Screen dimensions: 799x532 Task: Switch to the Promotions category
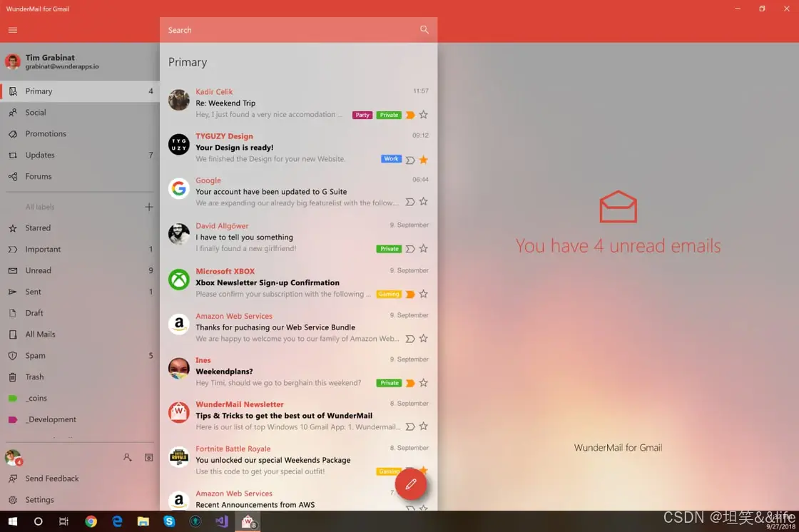tap(80, 133)
